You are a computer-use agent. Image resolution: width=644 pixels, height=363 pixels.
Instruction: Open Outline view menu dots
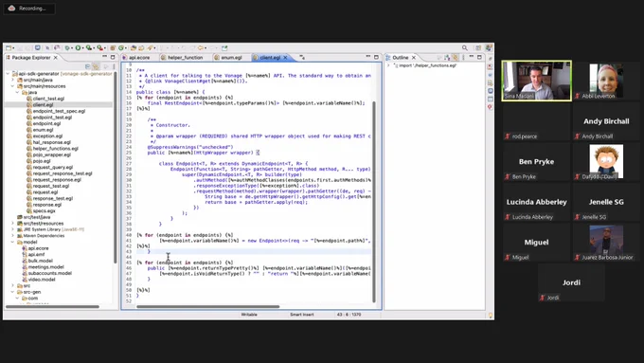click(463, 58)
